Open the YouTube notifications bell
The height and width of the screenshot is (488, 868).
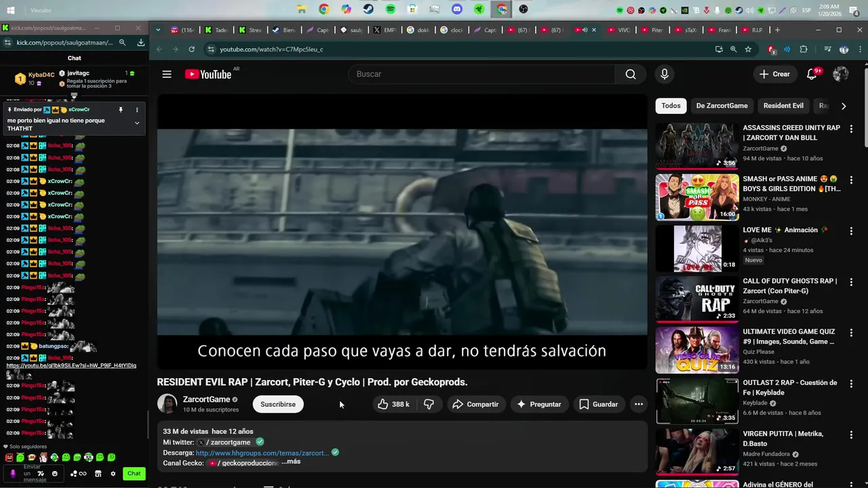[812, 74]
